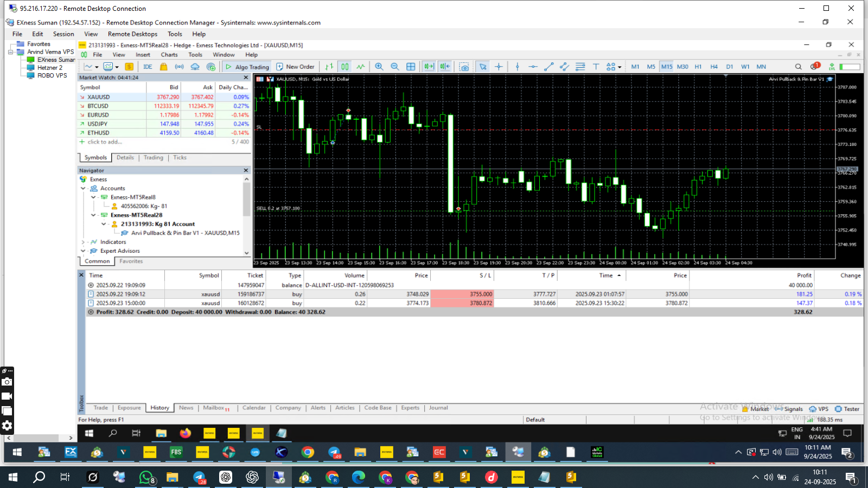
Task: Select the ROBO VPS remote connection
Action: coord(52,75)
